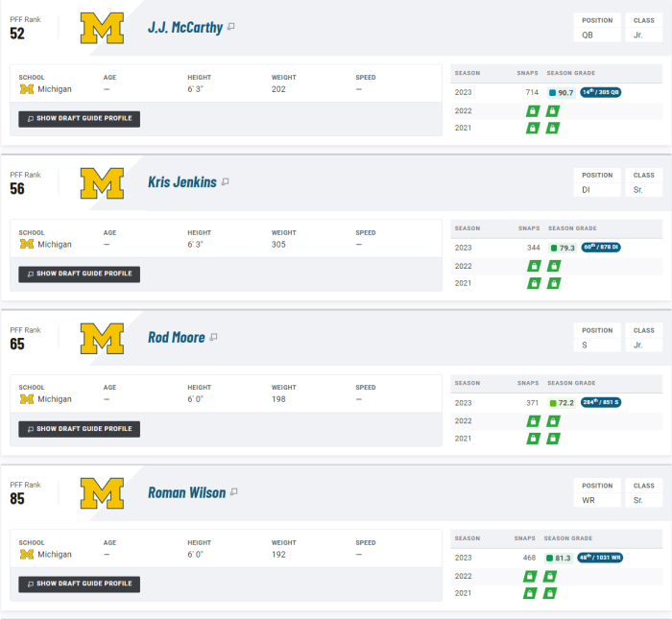Screen dimensions: 672x620
Task: Click Jenkins' locked 2021 season grade icon
Action: [554, 283]
